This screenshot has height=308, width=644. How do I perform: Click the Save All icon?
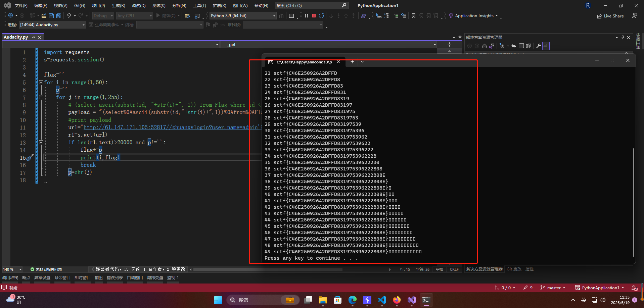point(59,16)
